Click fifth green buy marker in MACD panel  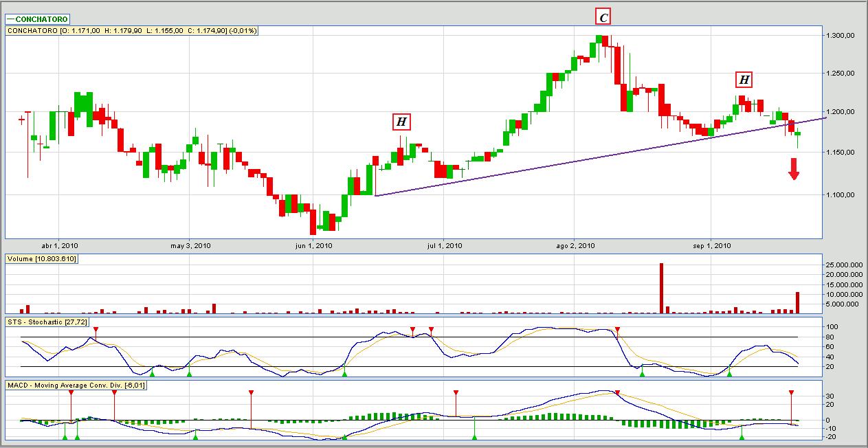pos(474,437)
